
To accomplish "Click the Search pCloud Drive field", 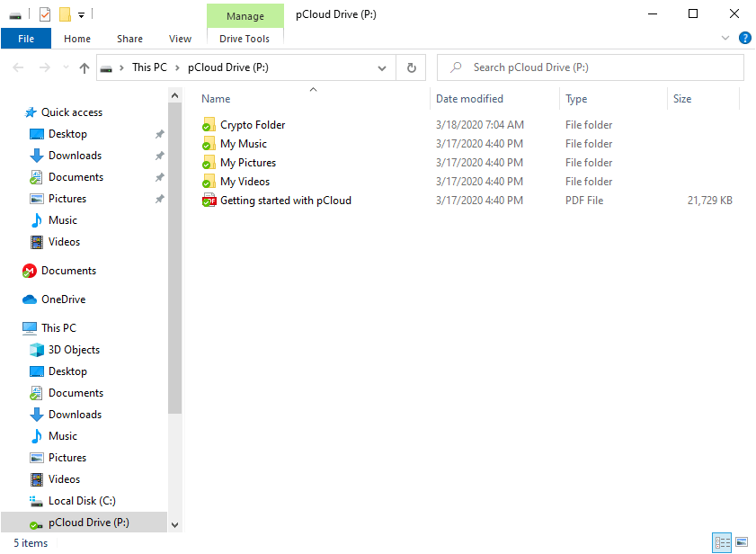I will (x=590, y=67).
